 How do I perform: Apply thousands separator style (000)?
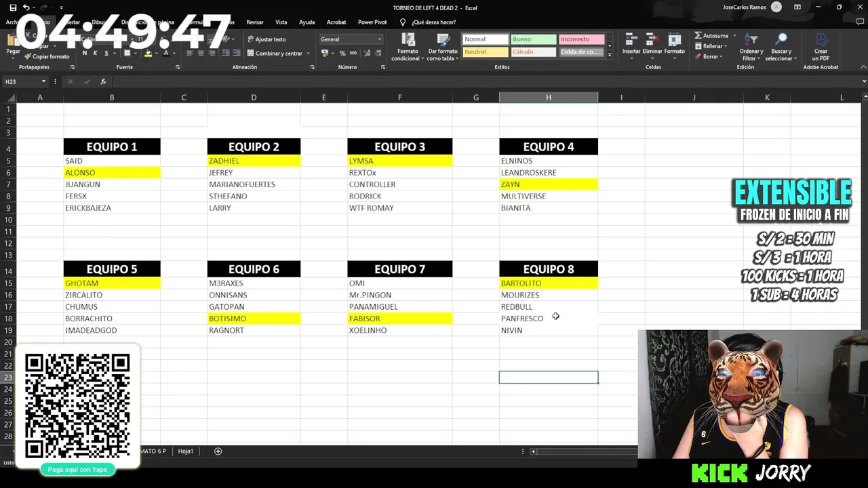pyautogui.click(x=353, y=53)
